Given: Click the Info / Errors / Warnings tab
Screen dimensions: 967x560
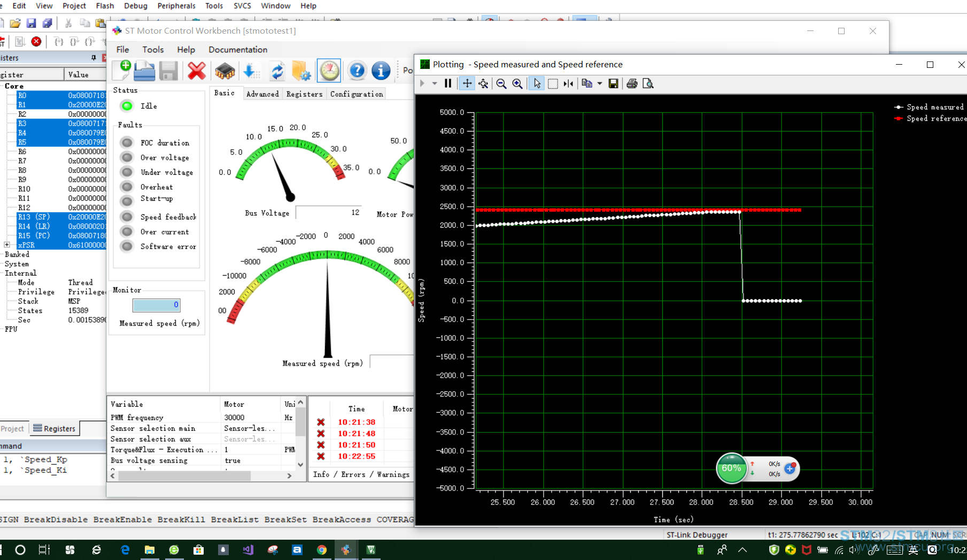Looking at the screenshot, I should click(x=361, y=475).
